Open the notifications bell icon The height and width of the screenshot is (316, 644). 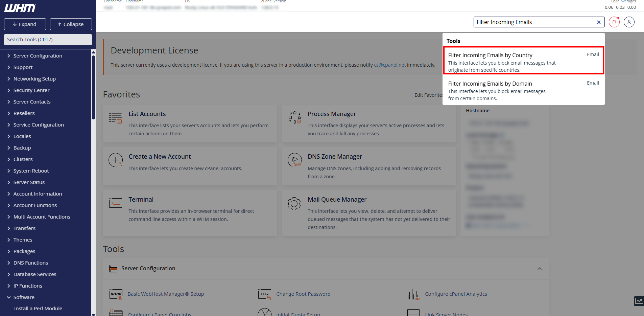pyautogui.click(x=614, y=22)
